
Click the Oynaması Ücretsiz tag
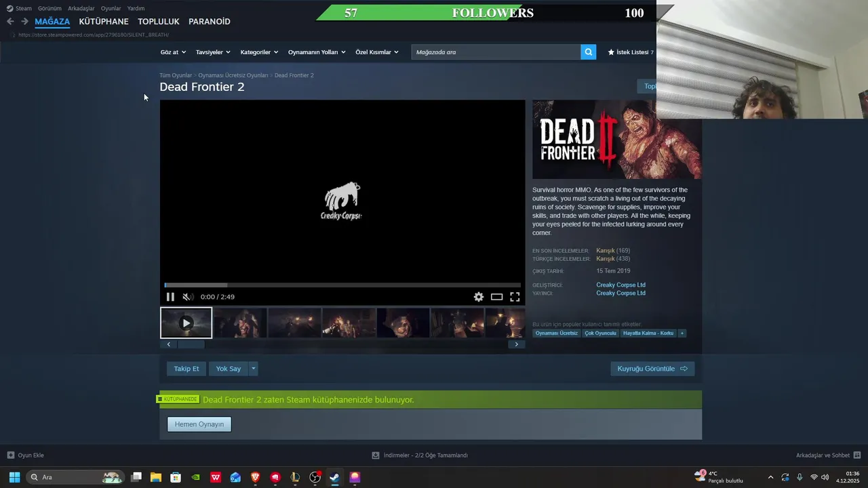pyautogui.click(x=557, y=333)
